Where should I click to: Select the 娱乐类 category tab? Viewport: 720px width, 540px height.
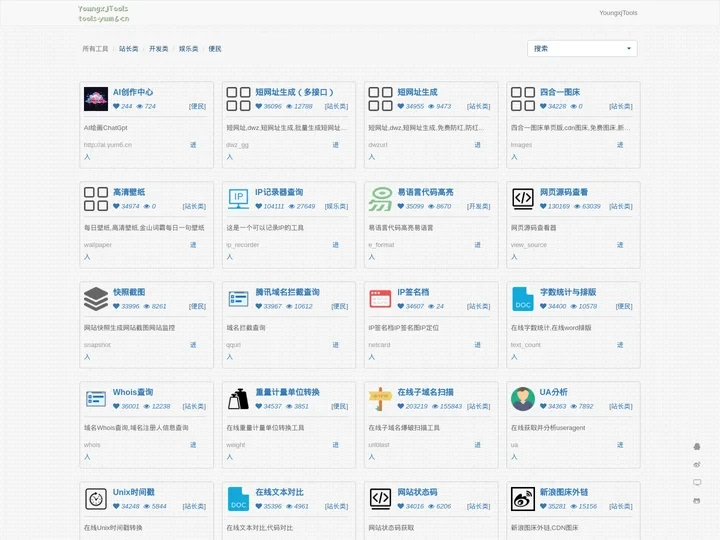188,49
